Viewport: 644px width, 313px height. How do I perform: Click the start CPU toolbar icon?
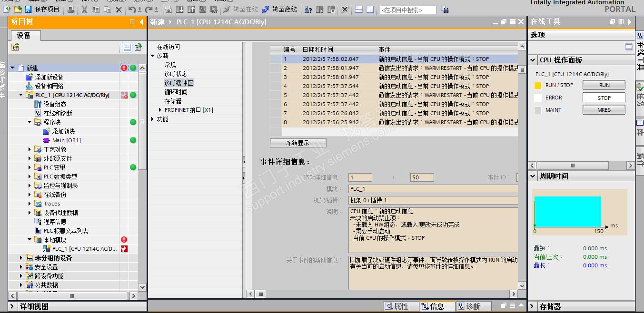[x=321, y=9]
